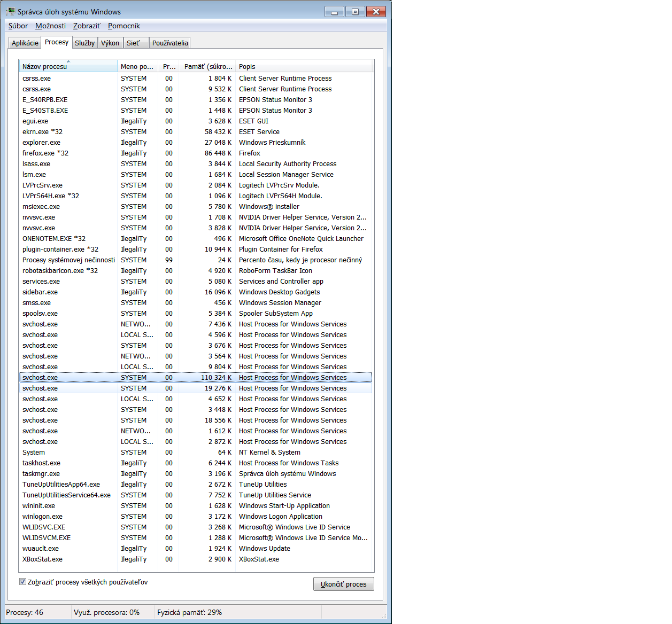
Task: Click the Ukončiť proces button
Action: coord(343,584)
